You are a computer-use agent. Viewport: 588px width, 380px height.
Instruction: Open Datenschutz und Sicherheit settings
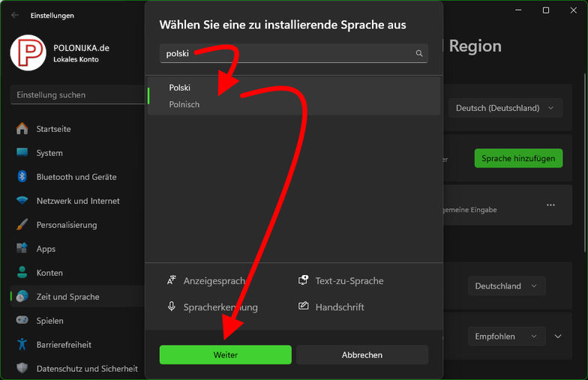tap(87, 369)
